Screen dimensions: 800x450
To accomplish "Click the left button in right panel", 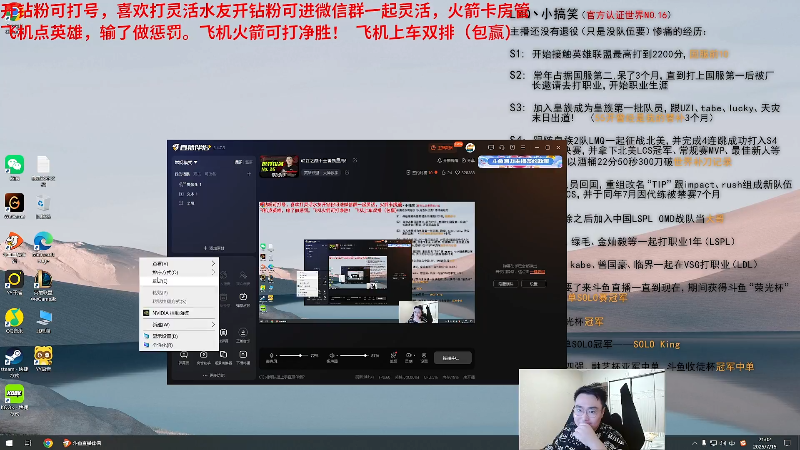I will point(506,284).
